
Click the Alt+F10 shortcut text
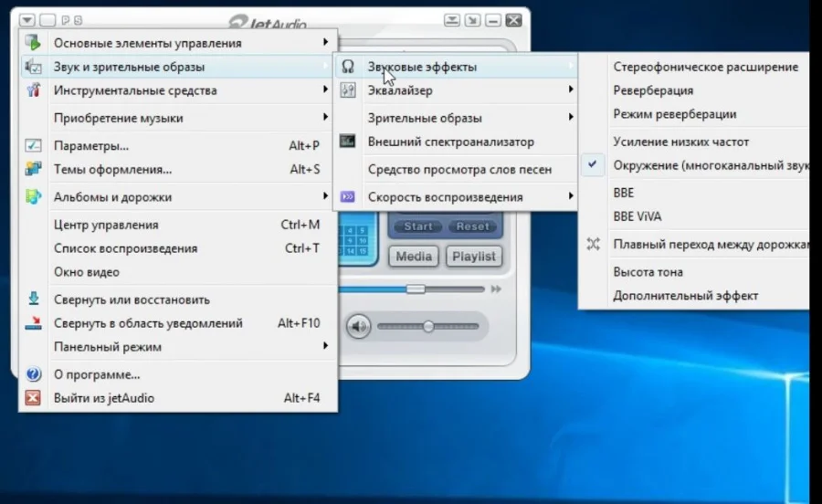click(299, 323)
